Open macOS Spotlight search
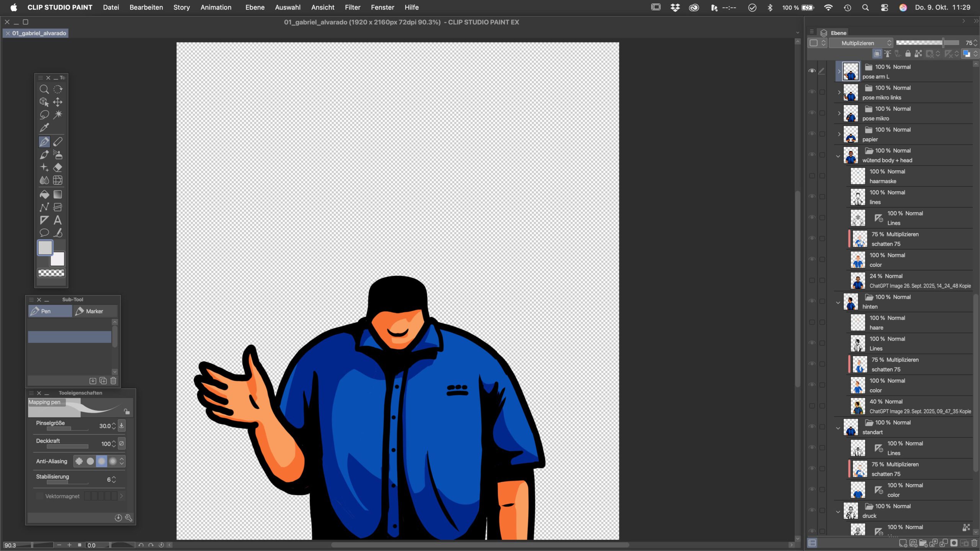The width and height of the screenshot is (980, 551). (865, 7)
